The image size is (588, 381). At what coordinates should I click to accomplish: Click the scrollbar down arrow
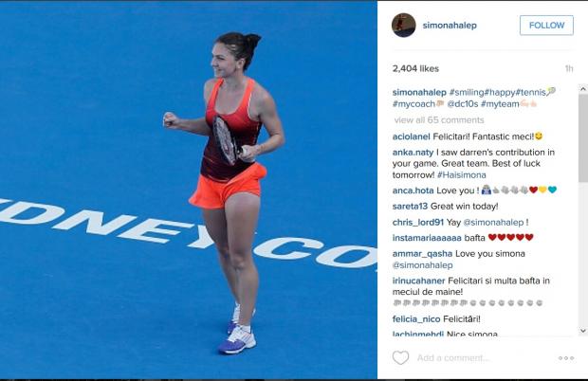[583, 331]
